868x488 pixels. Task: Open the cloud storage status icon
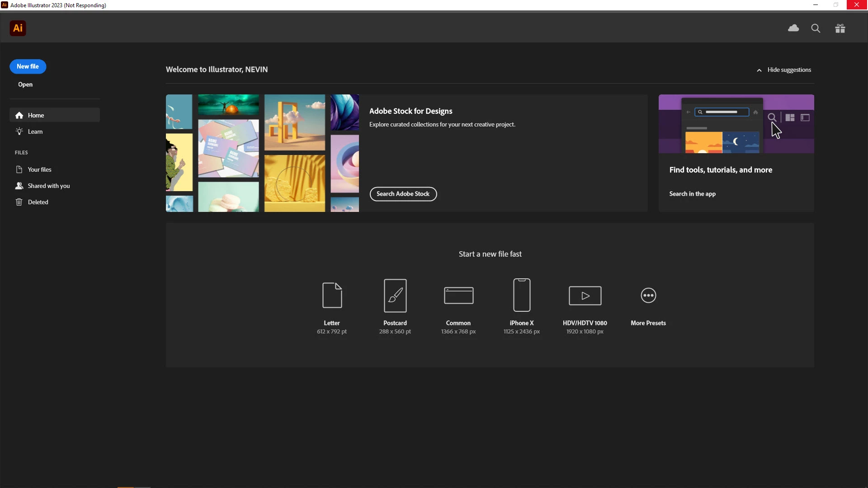pos(793,28)
